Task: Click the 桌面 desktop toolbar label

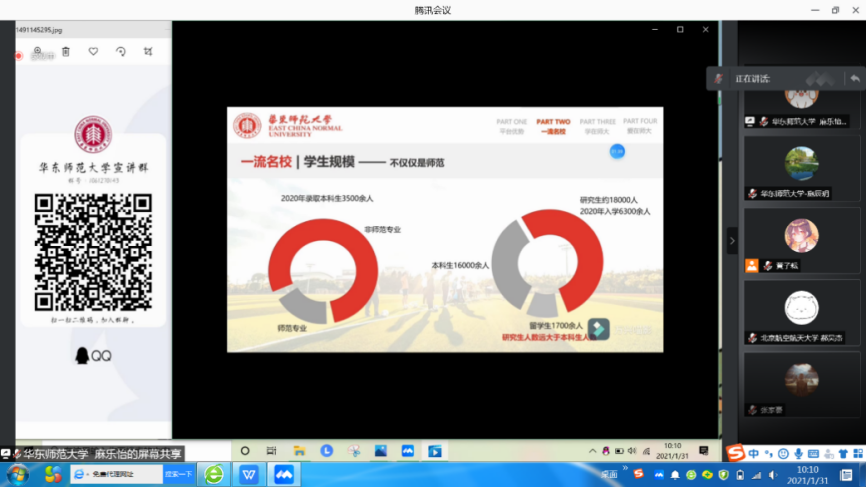Action: pyautogui.click(x=609, y=474)
